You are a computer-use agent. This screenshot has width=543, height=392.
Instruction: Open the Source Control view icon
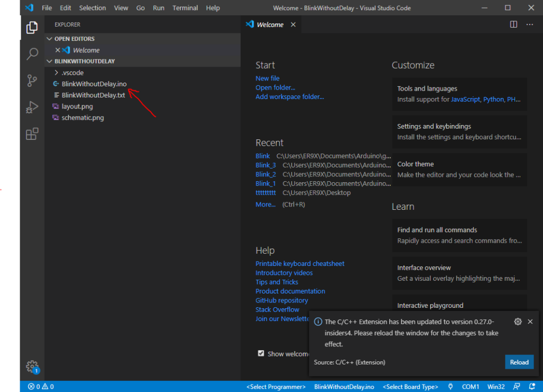32,81
